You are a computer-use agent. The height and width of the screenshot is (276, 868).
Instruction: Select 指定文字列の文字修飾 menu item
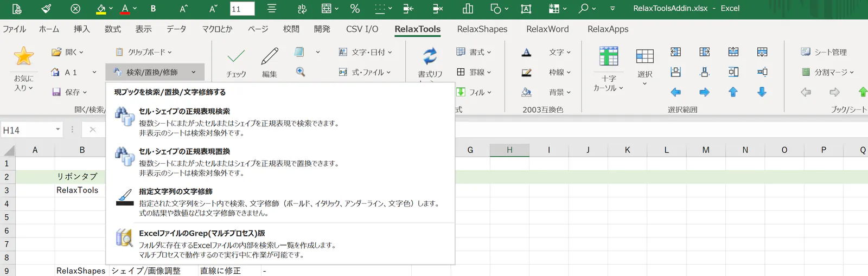(x=280, y=202)
